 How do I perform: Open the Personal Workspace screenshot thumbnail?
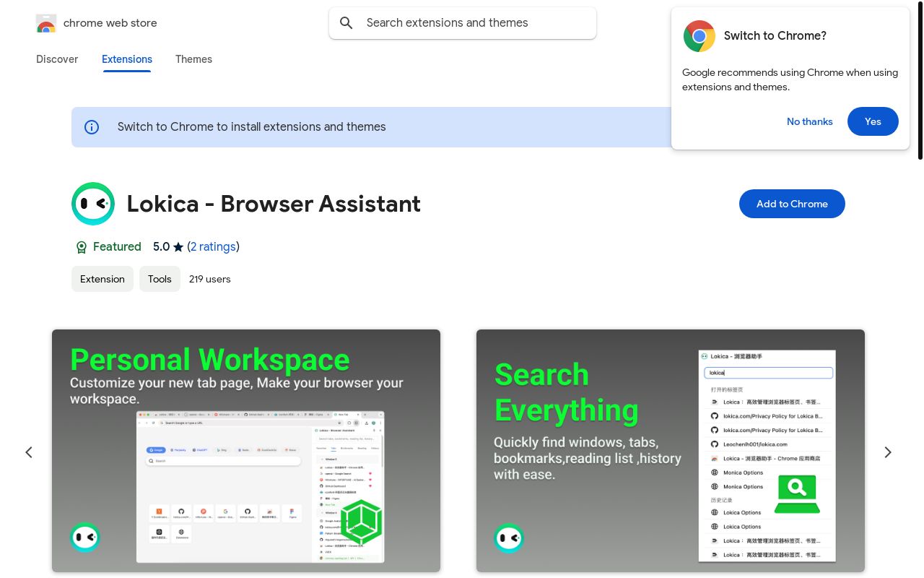(x=246, y=451)
